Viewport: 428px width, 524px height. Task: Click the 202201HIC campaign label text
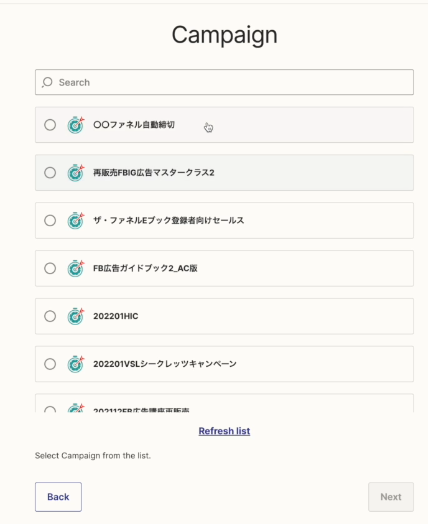click(116, 316)
